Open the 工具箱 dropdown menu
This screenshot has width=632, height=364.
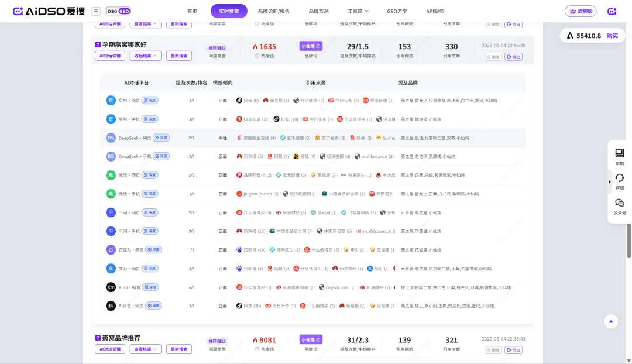click(358, 11)
